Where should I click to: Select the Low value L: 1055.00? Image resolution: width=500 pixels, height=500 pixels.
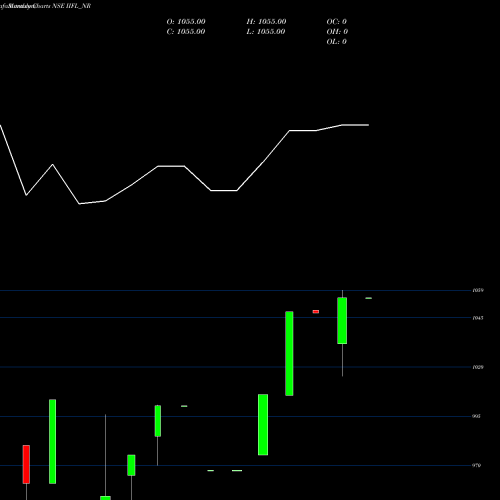(266, 32)
